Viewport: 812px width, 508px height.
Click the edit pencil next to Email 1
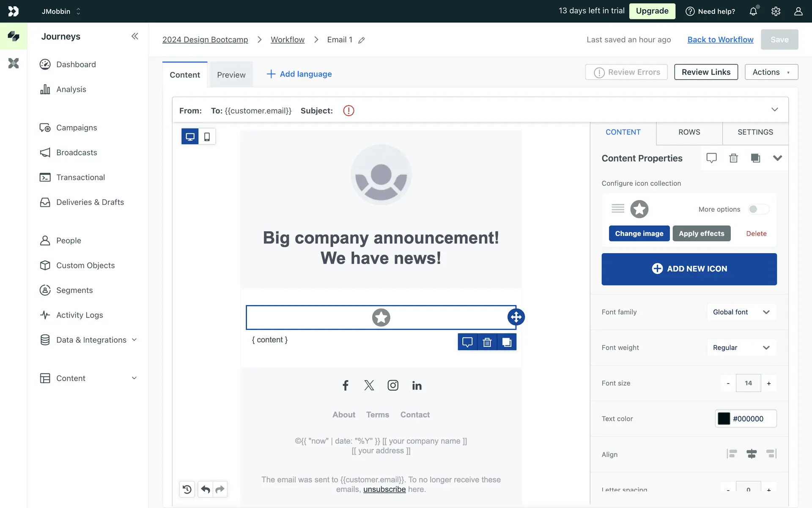[362, 40]
